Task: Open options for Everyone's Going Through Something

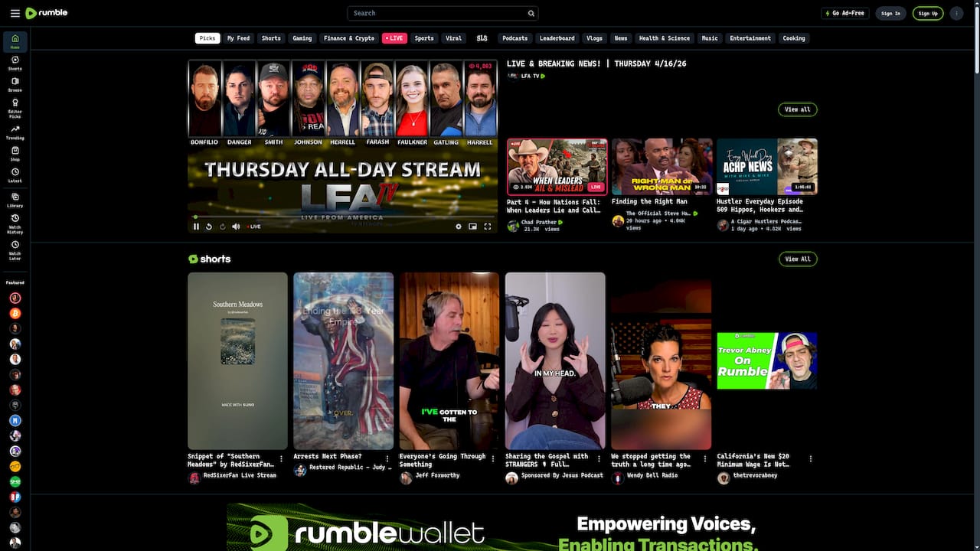Action: 492,459
